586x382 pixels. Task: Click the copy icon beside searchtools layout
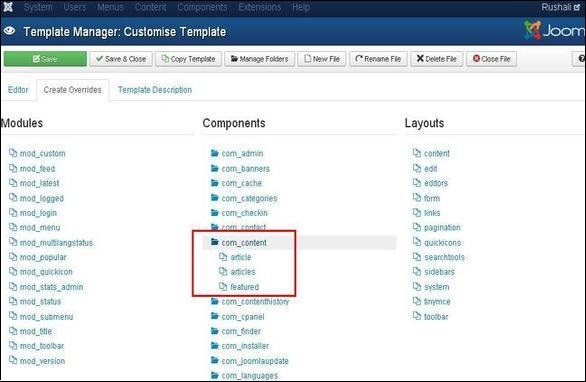(417, 257)
